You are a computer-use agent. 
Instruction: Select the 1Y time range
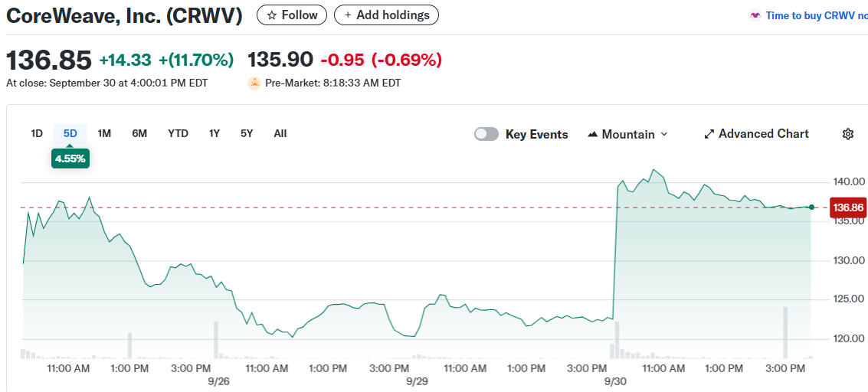[x=215, y=133]
